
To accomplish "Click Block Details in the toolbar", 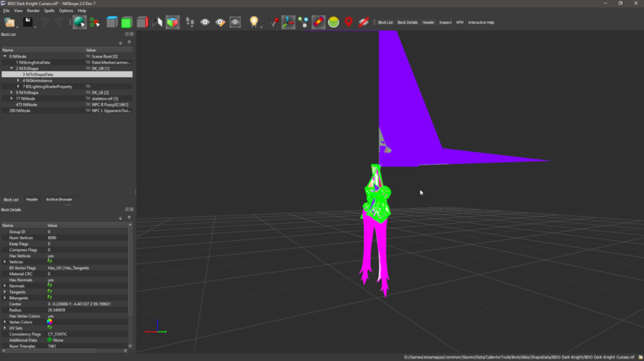I will [x=407, y=22].
